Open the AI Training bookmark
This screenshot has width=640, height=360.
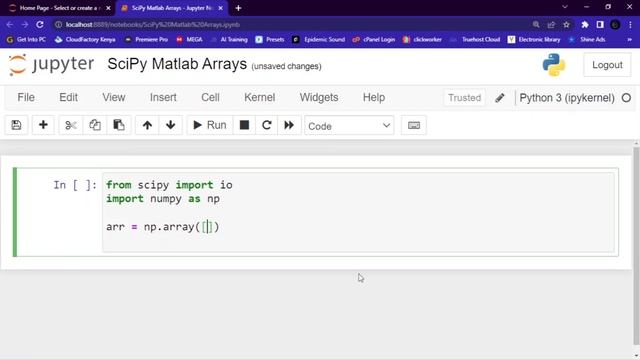coord(229,40)
